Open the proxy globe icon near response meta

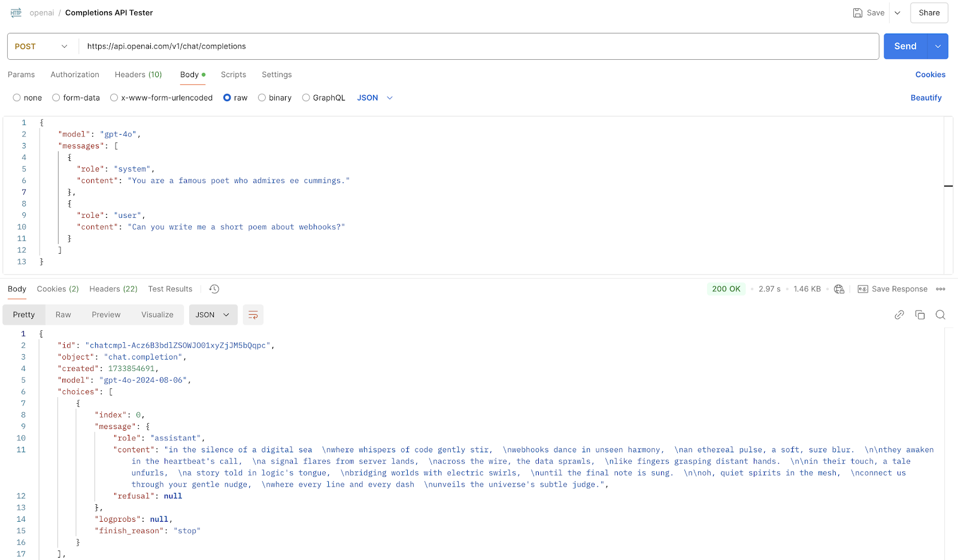(x=839, y=289)
